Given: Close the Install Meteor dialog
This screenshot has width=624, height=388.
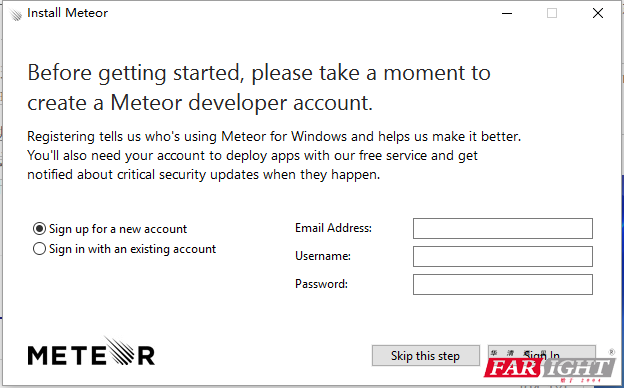Looking at the screenshot, I should [x=597, y=13].
